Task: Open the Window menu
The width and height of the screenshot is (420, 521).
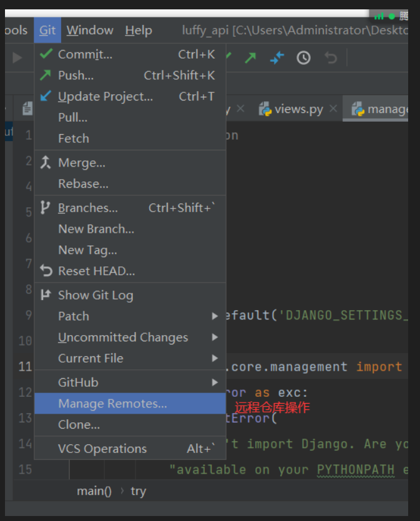Action: (90, 30)
